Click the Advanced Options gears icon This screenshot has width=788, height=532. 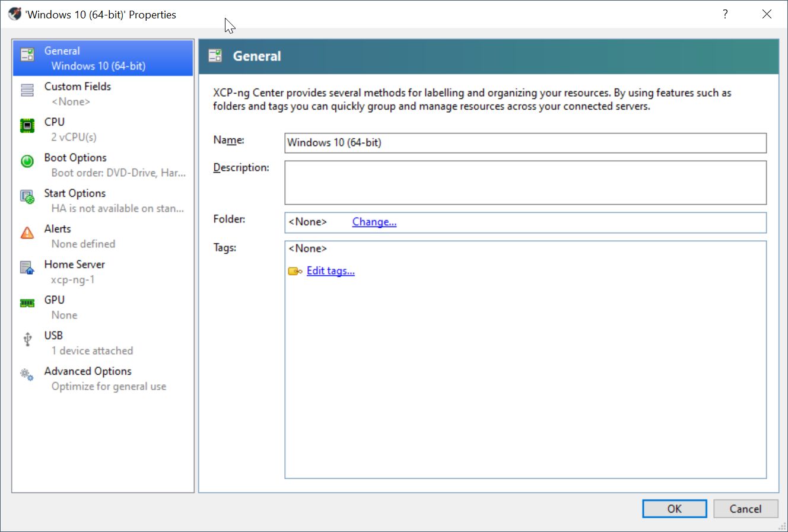(x=27, y=374)
